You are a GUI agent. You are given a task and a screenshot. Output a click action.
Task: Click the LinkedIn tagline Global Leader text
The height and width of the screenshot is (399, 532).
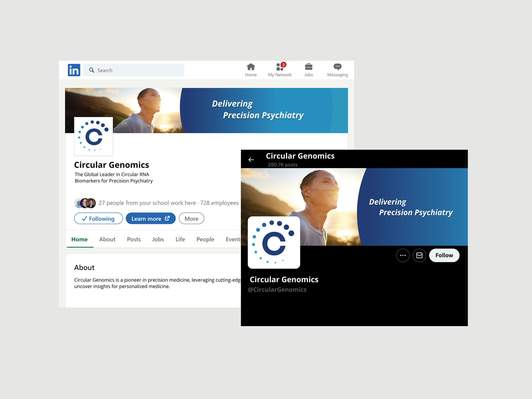click(114, 178)
